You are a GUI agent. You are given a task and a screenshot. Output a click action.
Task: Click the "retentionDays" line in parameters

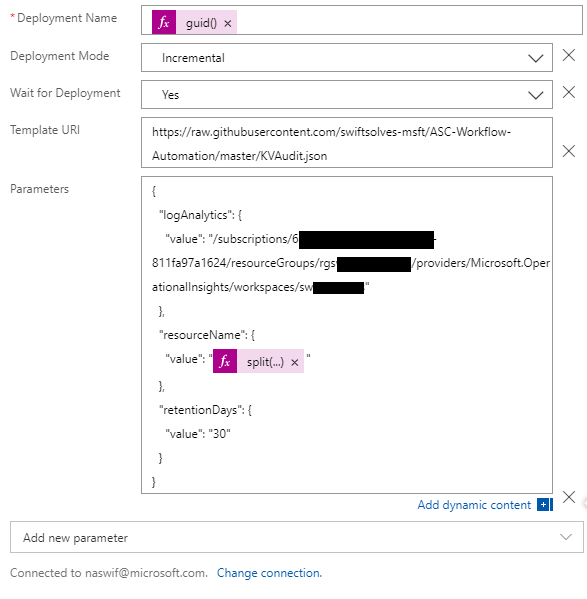(205, 410)
